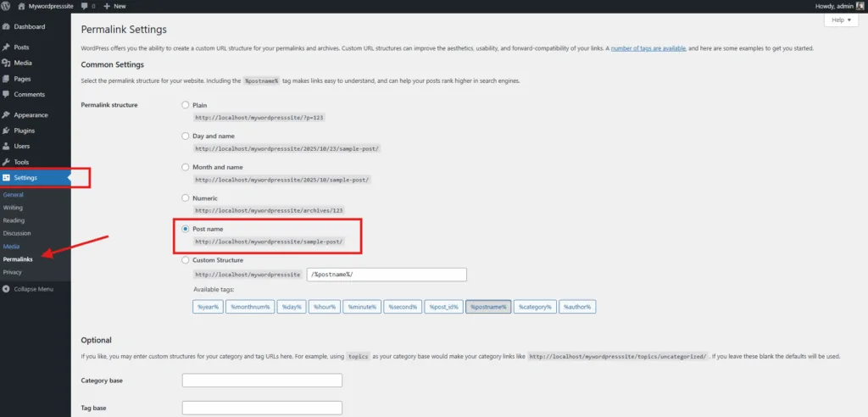
Task: Insert the %year% tag button
Action: (208, 307)
